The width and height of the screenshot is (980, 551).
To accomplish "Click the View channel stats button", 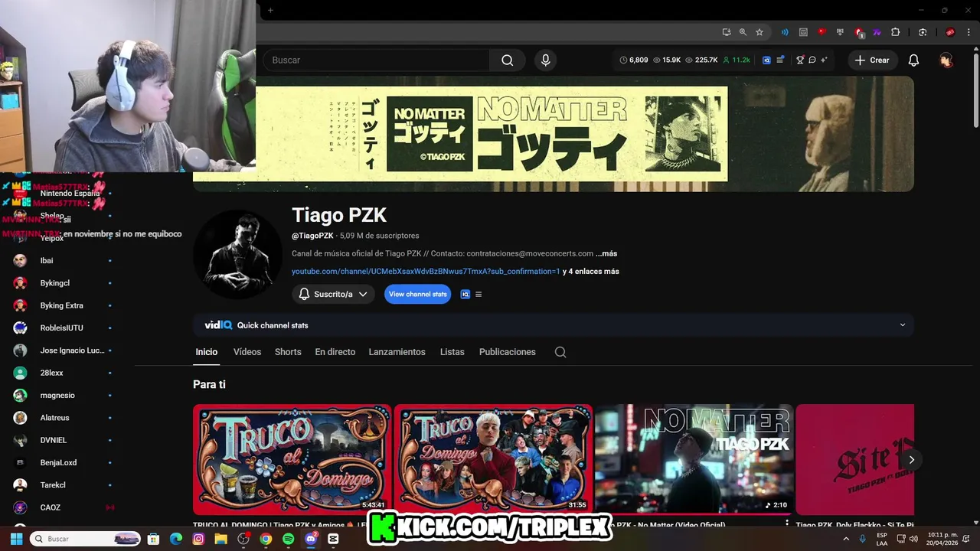I will (418, 294).
